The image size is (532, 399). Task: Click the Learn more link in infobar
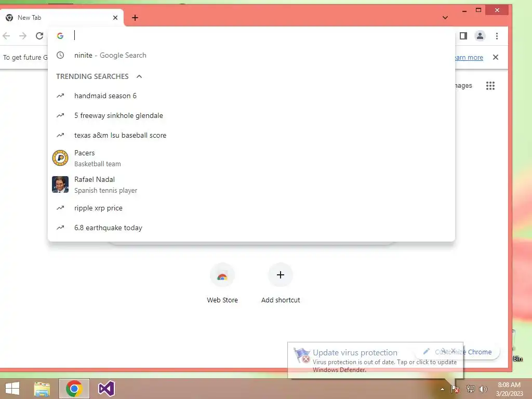[x=469, y=57]
